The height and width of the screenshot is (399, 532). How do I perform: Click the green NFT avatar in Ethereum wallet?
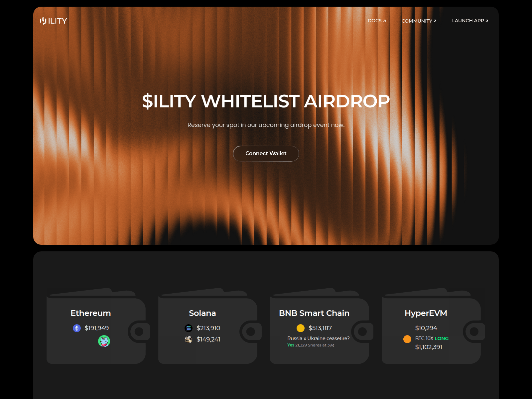pyautogui.click(x=104, y=341)
